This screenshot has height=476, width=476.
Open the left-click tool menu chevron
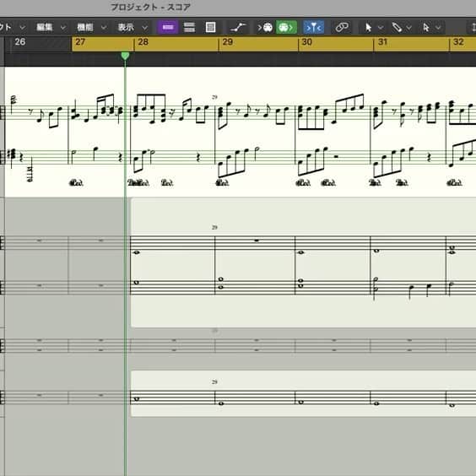(x=381, y=28)
